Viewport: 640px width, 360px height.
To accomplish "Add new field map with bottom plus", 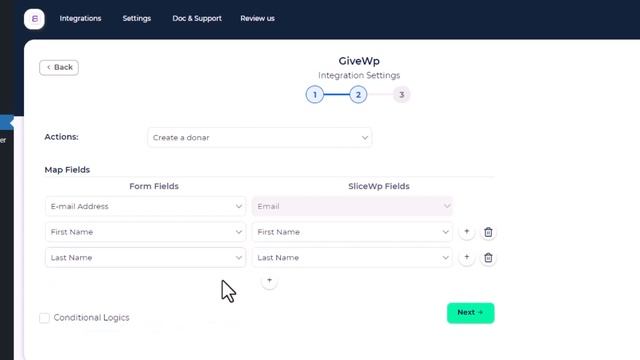I will (269, 281).
